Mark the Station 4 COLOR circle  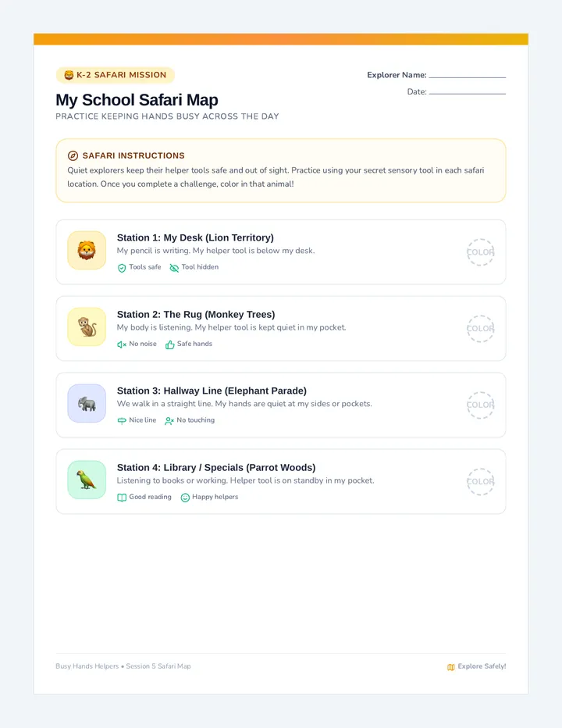pos(480,481)
